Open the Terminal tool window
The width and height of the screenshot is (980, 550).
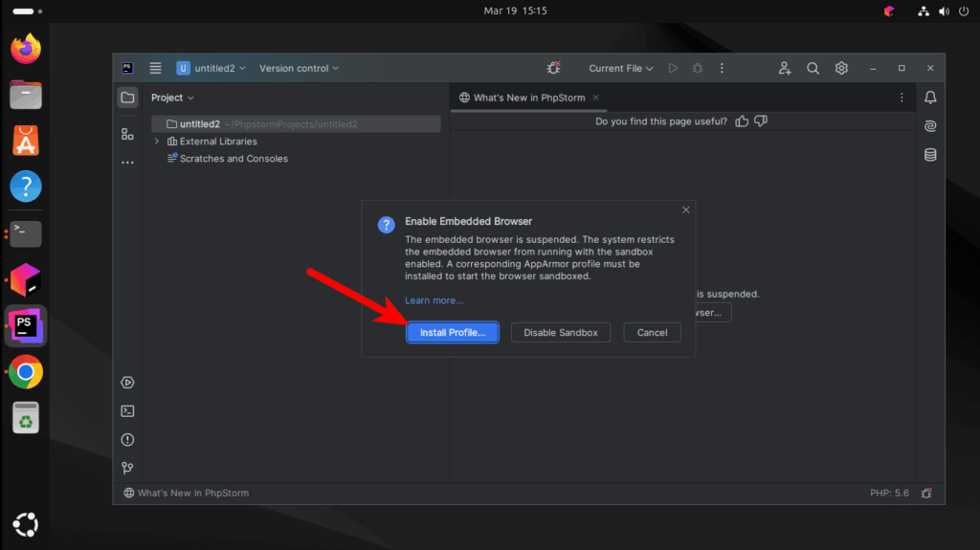(x=127, y=411)
